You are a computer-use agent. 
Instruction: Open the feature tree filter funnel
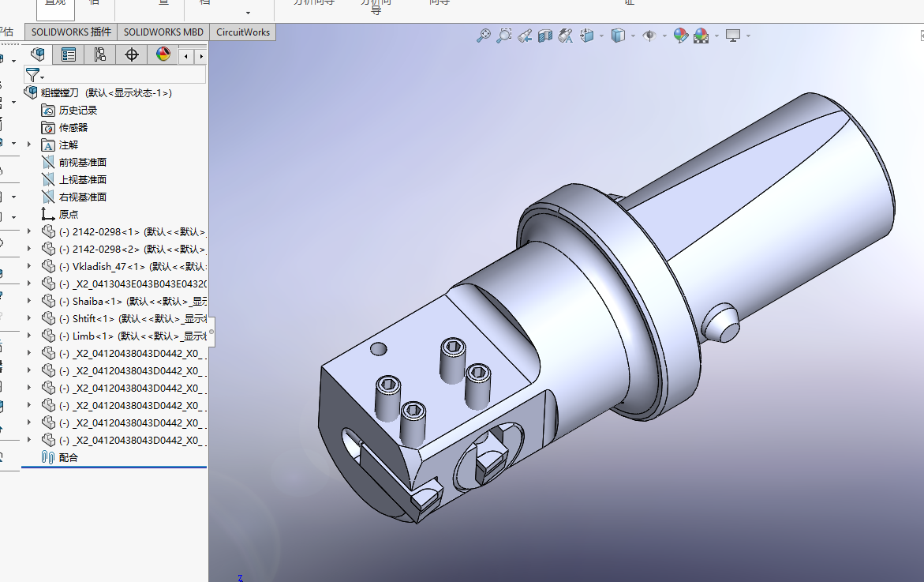34,75
